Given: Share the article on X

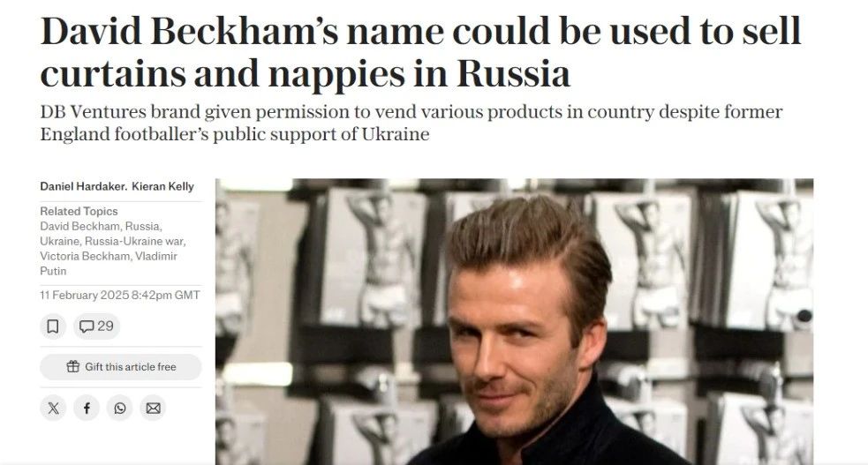Looking at the screenshot, I should click(53, 408).
